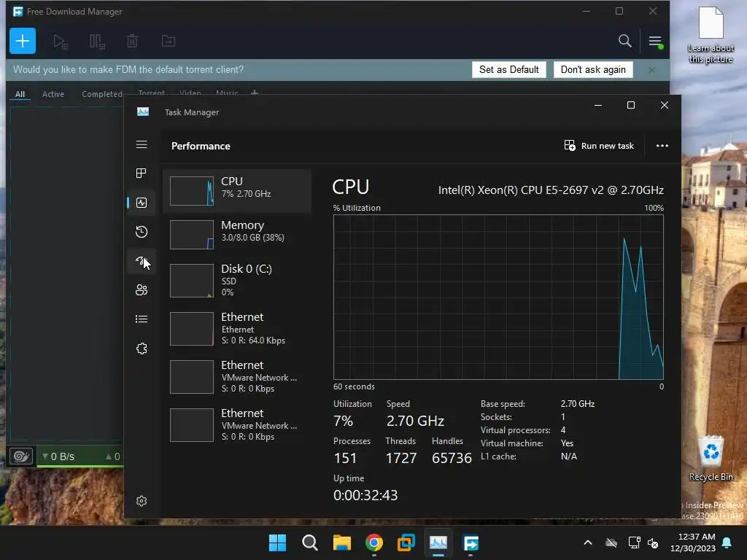Screen dimensions: 747x560
Task: Select Ethernet item receiving 64.0 Kbps
Action: [237, 329]
